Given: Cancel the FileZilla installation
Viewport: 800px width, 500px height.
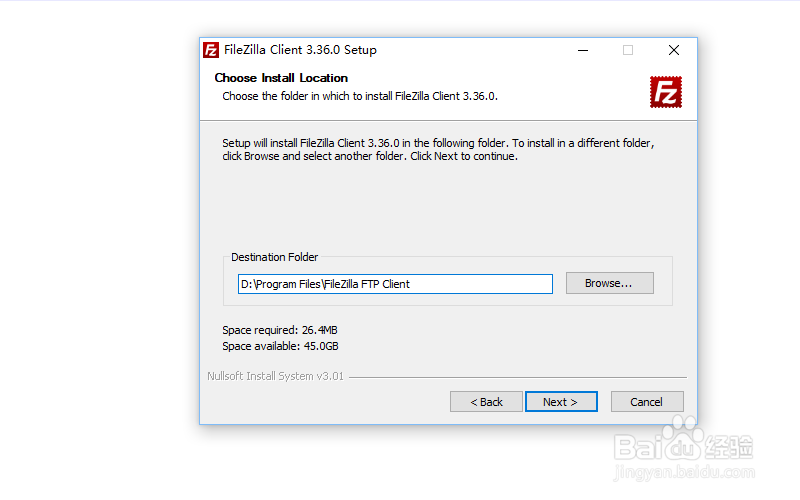Looking at the screenshot, I should 647,402.
